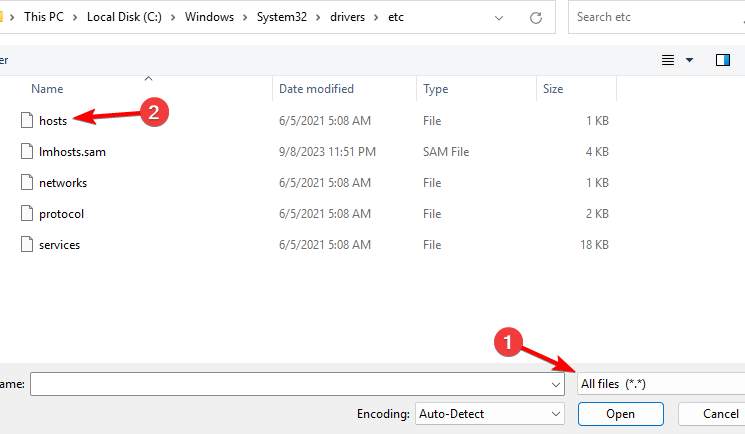
Task: Sort files by Name column header
Action: [48, 89]
